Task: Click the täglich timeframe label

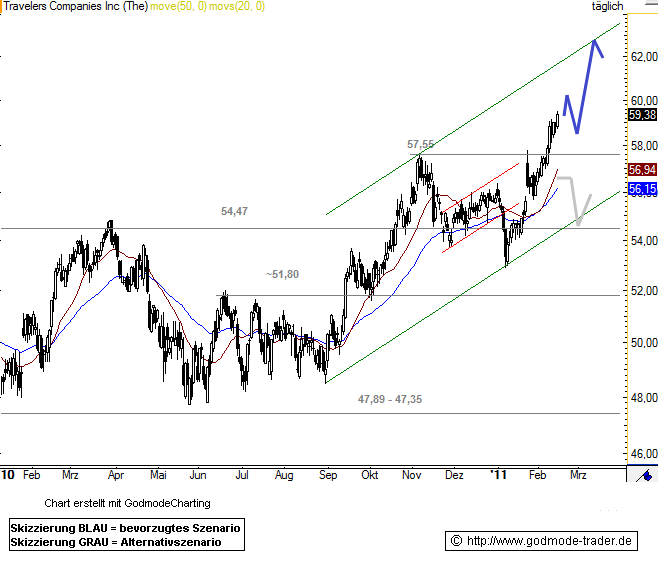Action: 606,6
